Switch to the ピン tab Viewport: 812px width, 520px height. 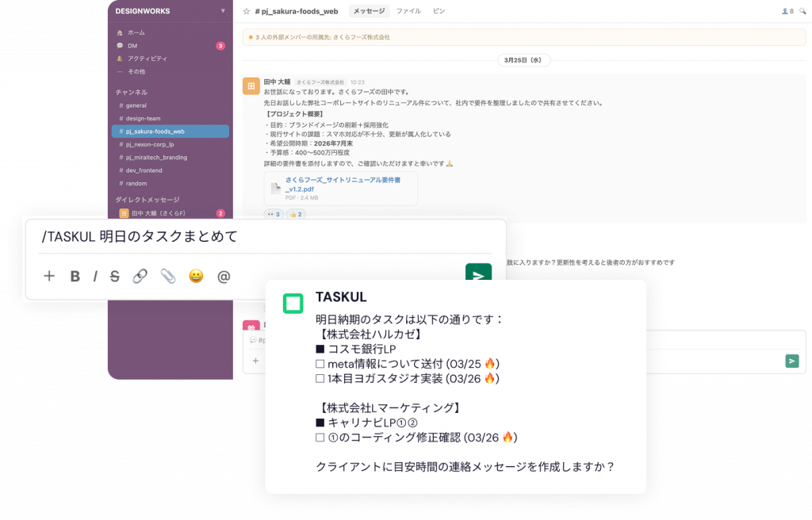[x=439, y=11]
